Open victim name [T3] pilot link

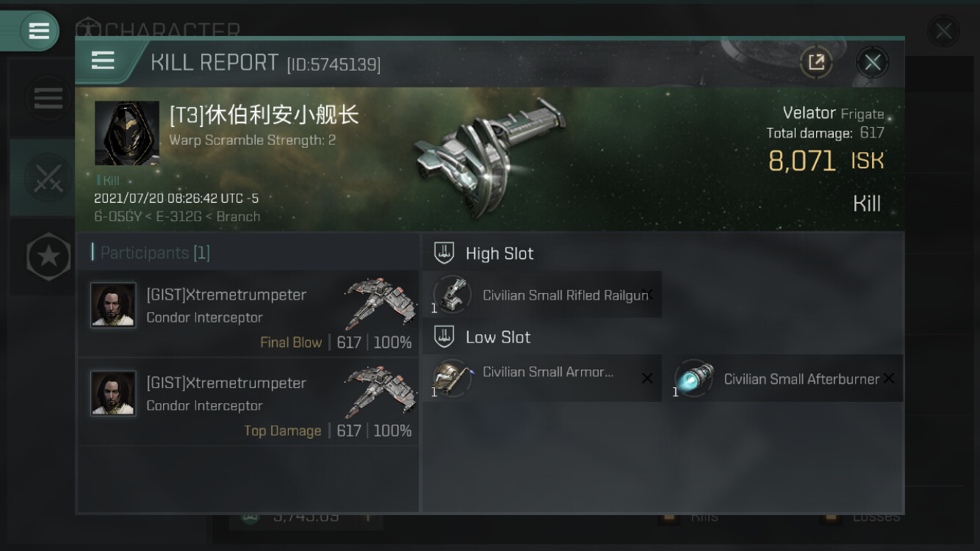264,115
